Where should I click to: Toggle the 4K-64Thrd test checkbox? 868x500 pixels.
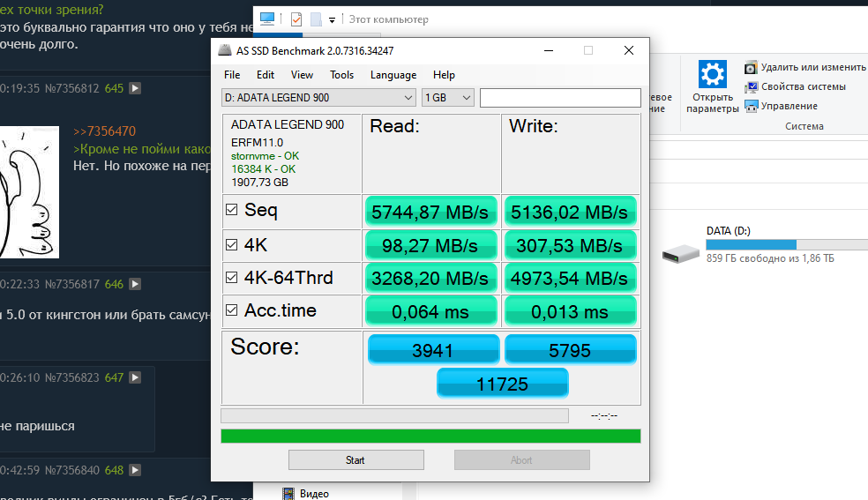[x=231, y=277]
